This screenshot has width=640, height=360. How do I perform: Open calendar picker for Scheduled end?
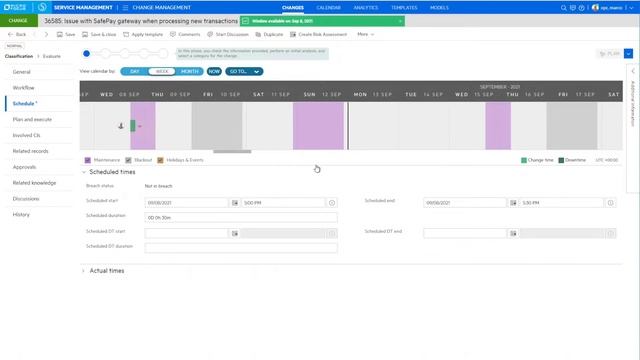click(513, 203)
